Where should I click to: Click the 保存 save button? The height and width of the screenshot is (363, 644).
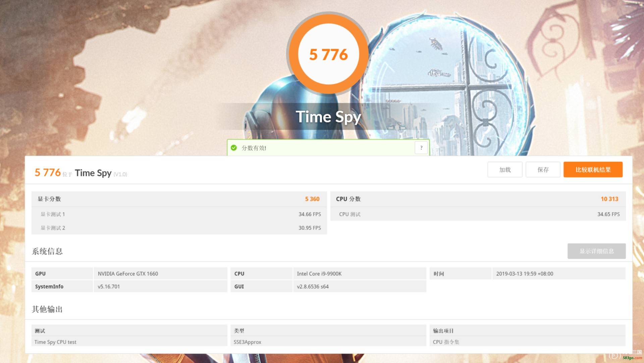[543, 170]
